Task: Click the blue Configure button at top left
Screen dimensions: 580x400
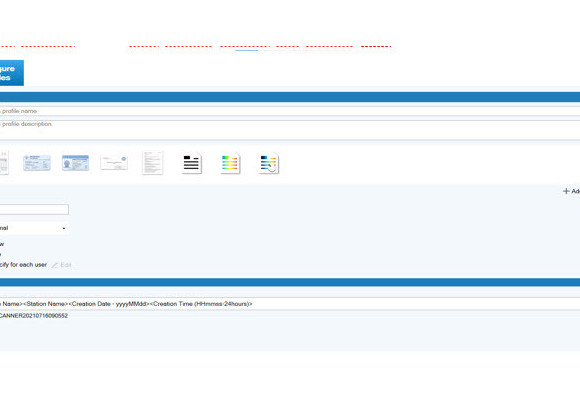Action: click(x=11, y=73)
